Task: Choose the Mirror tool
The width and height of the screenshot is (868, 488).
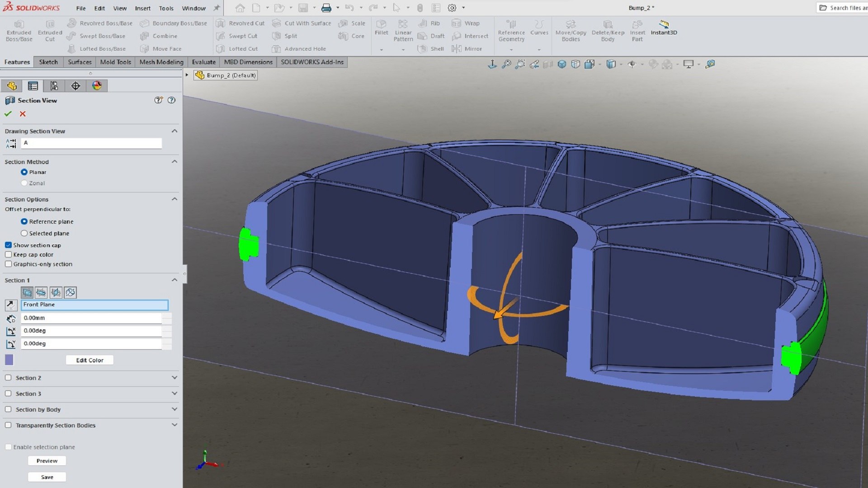Action: (x=467, y=48)
